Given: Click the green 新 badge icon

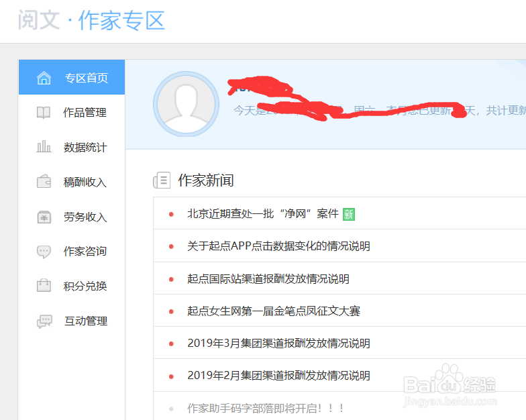Looking at the screenshot, I should point(349,214).
